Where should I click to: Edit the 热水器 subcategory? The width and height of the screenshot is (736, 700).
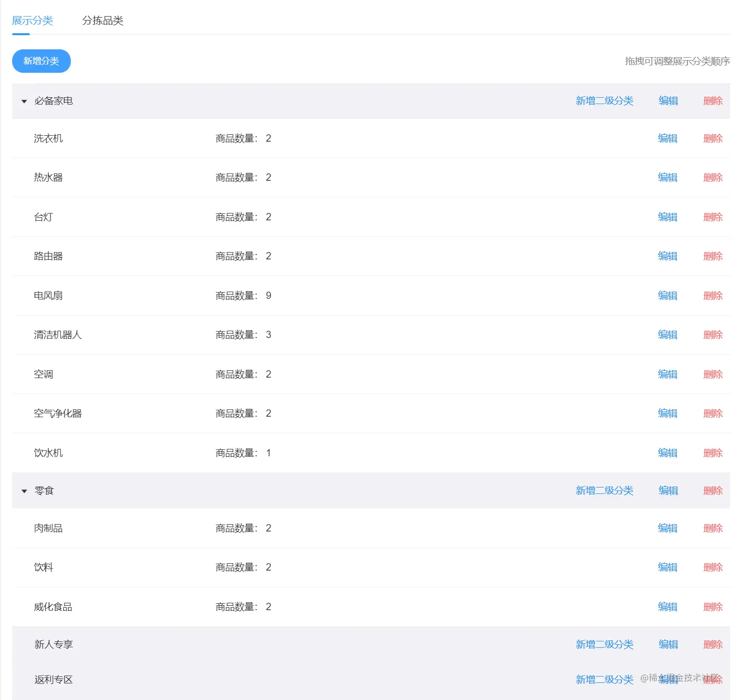(x=668, y=177)
